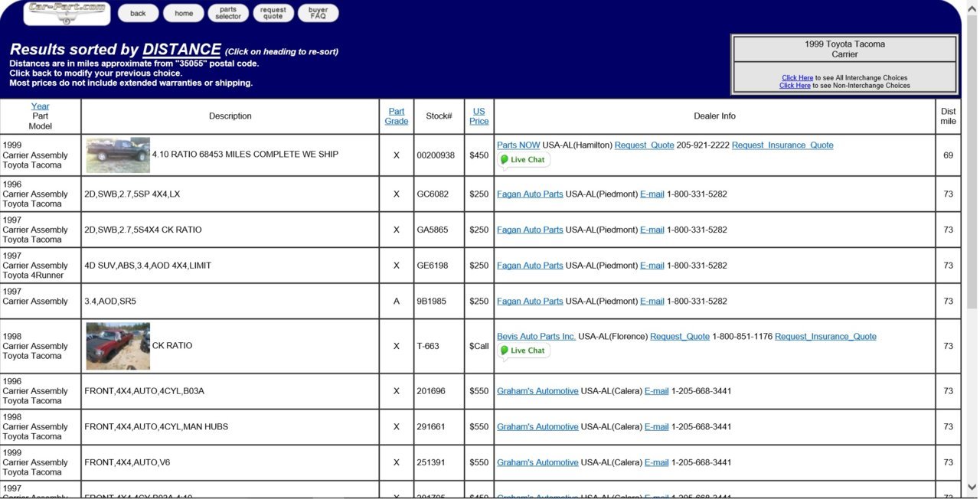980x499 pixels.
Task: Click phone number 1-800-851-1176
Action: 743,337
